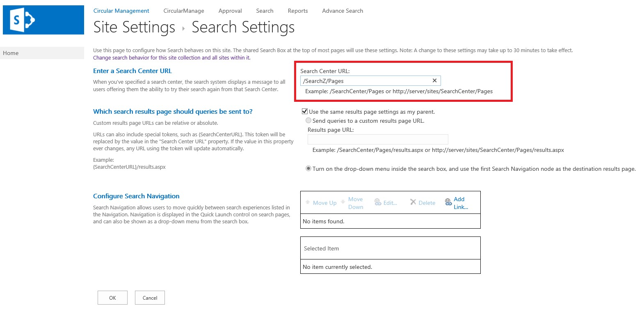Screen dimensions: 644x312
Task: Click the 'Selected Item' header text
Action: pos(322,248)
